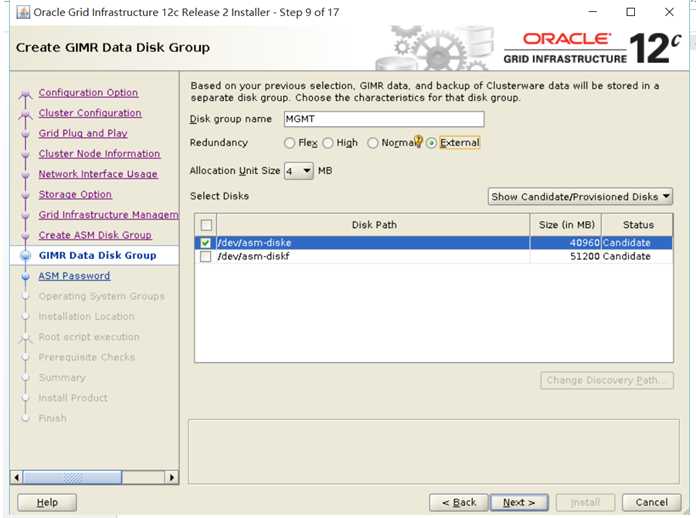The image size is (696, 518).
Task: Select High redundancy option
Action: [328, 143]
